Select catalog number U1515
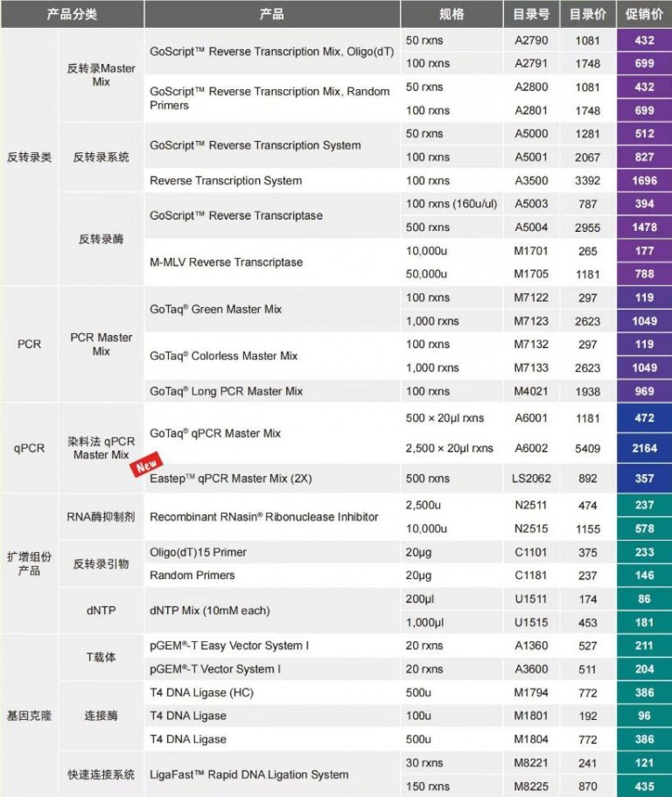The image size is (672, 797). coord(531,622)
